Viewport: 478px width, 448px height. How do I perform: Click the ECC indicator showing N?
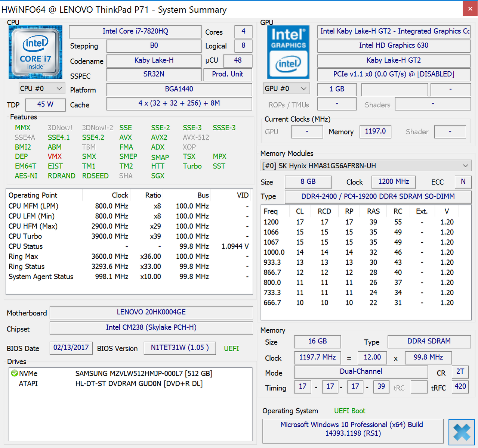(463, 182)
